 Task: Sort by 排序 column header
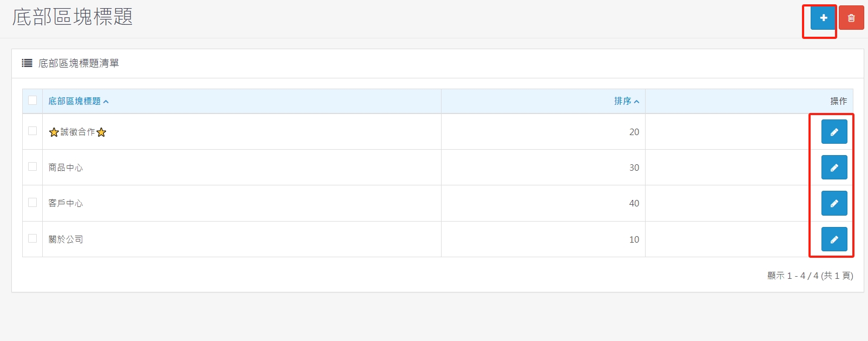click(623, 101)
